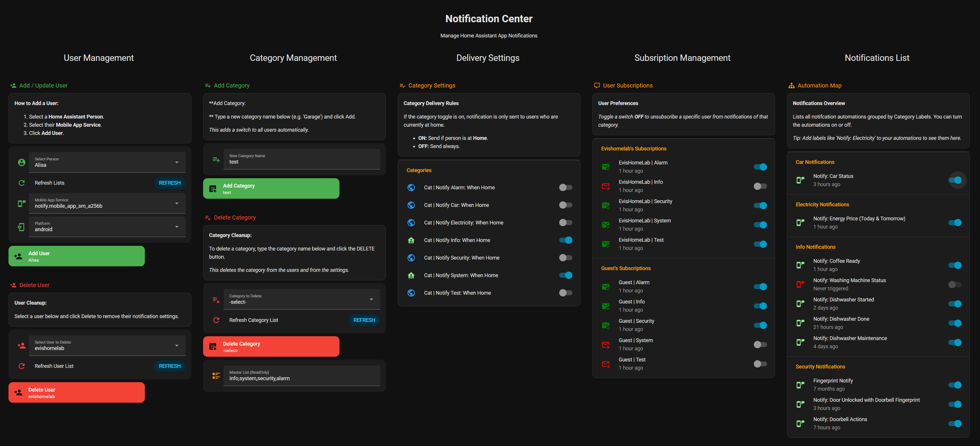Disable the Notify Dishwasher Done automation
This screenshot has height=446, width=980.
pos(954,323)
